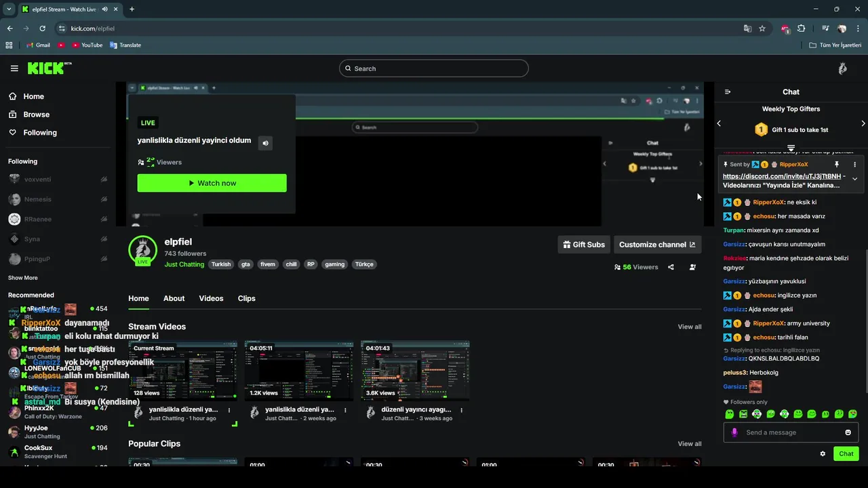
Task: Click the Search box
Action: (x=433, y=68)
